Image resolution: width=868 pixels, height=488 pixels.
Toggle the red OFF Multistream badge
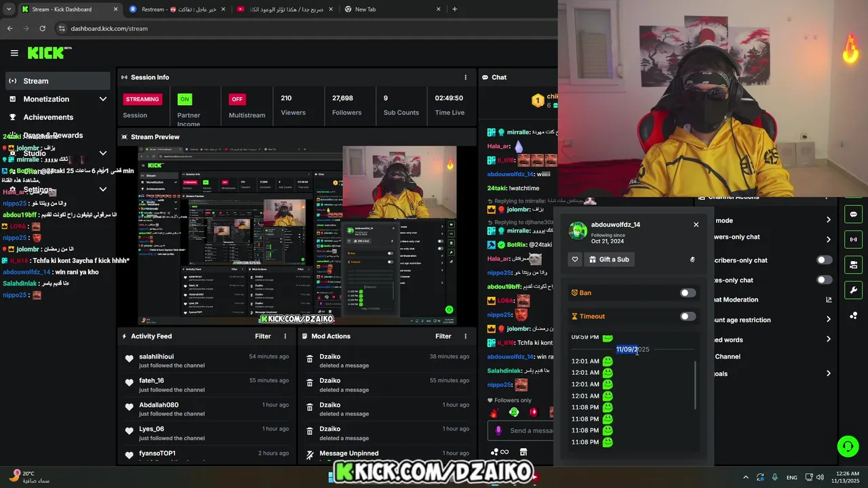(237, 99)
